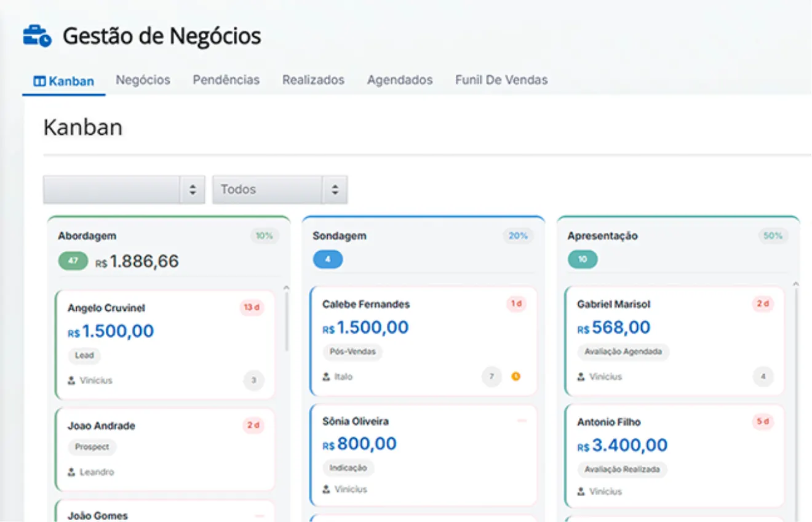Click the briefcase icon beside Gestão de Negócios
The height and width of the screenshot is (522, 812).
click(37, 36)
